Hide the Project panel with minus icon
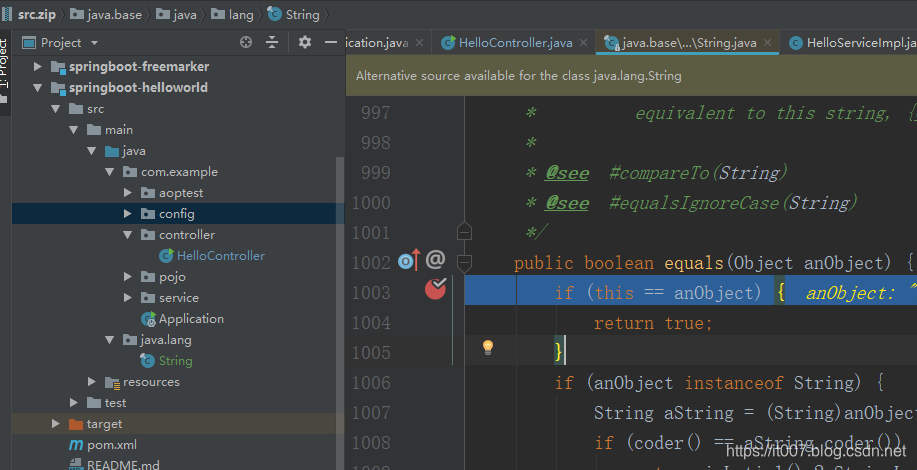The height and width of the screenshot is (470, 917). pos(331,42)
